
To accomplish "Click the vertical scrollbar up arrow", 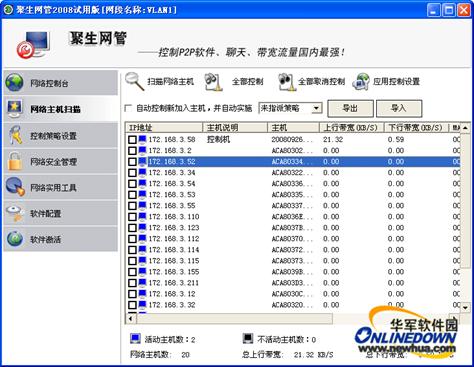I will [x=465, y=128].
